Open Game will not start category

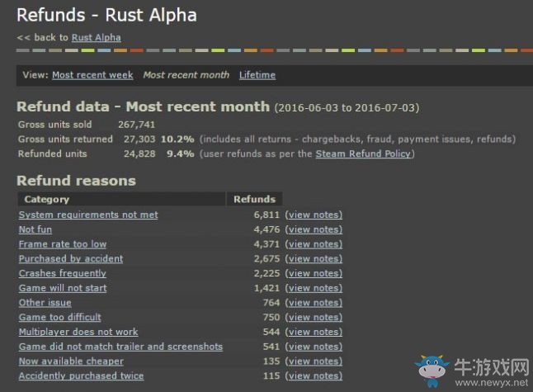tap(63, 288)
